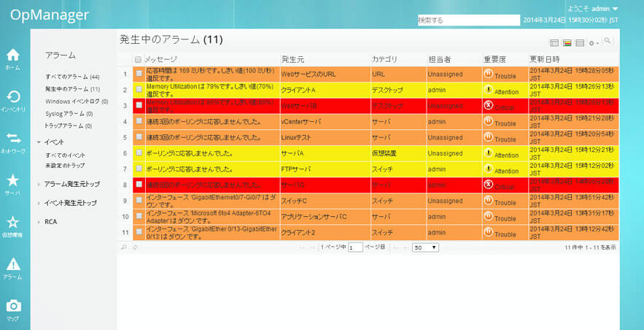The width and height of the screenshot is (644, 330).
Task: Open the search magnifier icon above the table
Action: pyautogui.click(x=607, y=41)
